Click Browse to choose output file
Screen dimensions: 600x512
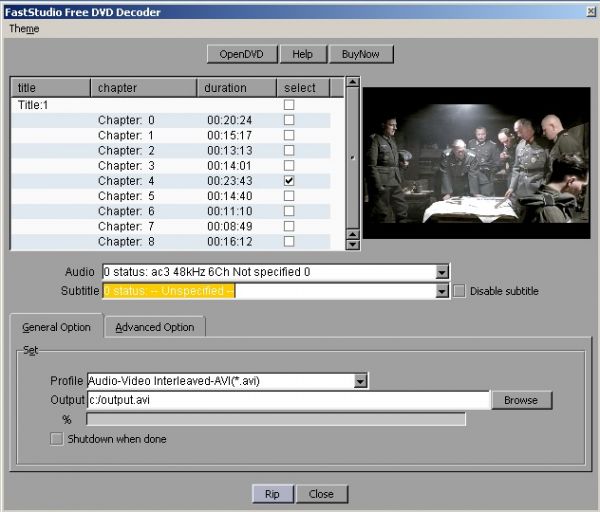pyautogui.click(x=521, y=400)
